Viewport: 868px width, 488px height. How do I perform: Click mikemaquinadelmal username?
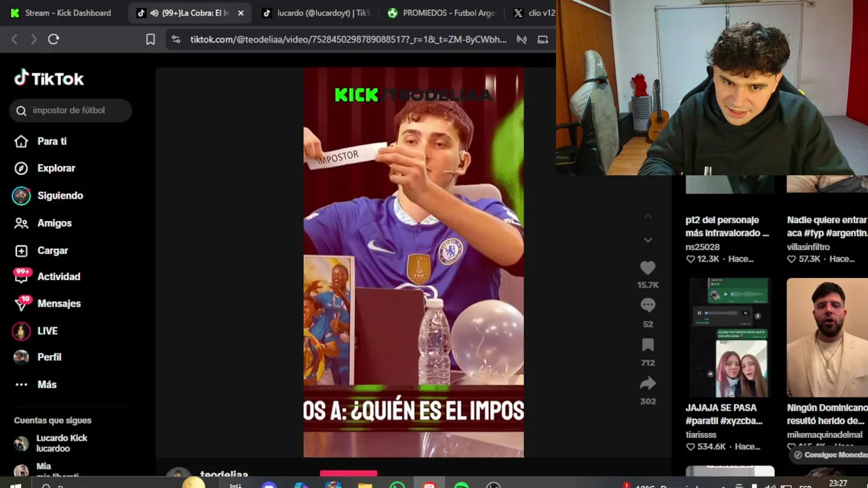click(x=825, y=434)
